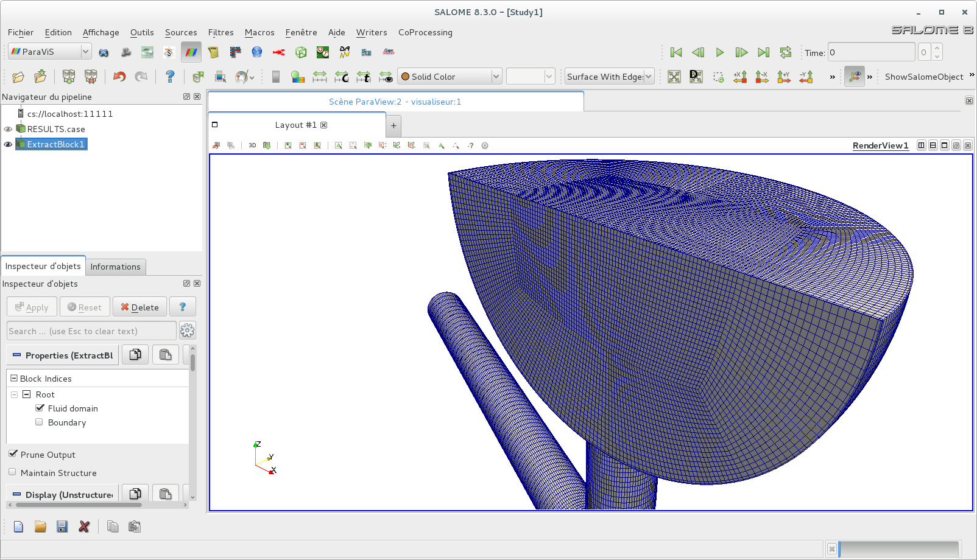Open the Geometry module icon

coord(104,52)
